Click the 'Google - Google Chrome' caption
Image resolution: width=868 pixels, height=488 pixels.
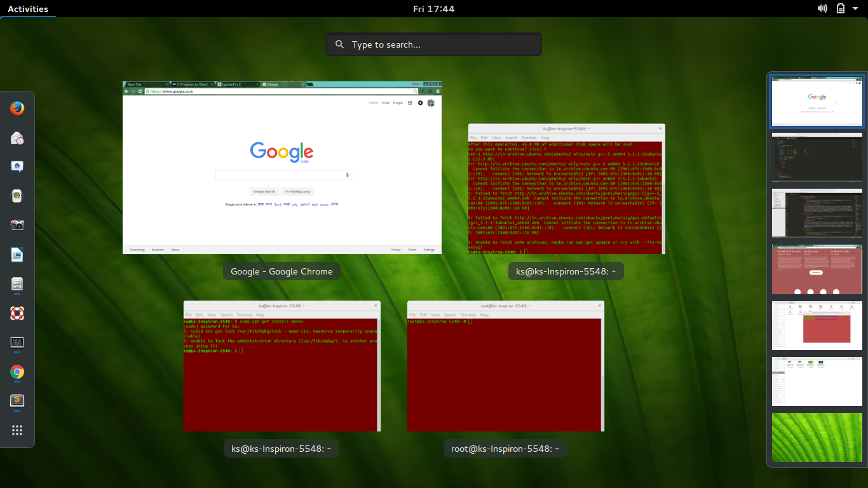tap(281, 271)
